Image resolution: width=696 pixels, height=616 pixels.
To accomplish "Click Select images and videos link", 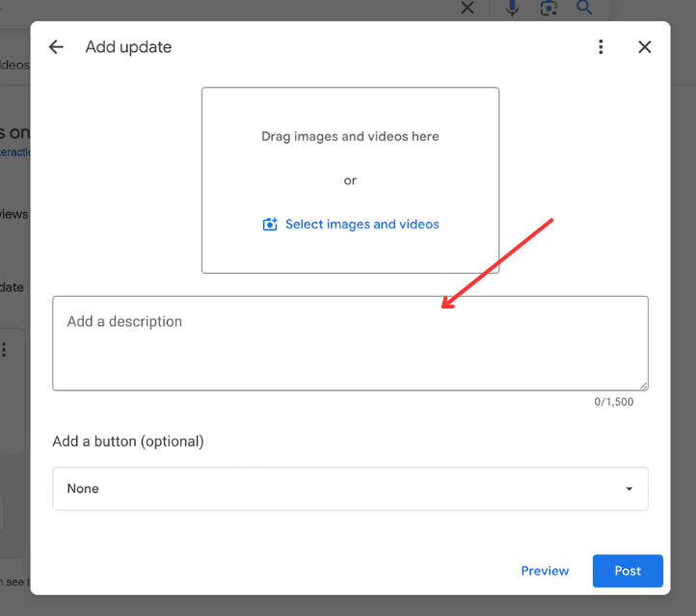I will [x=361, y=224].
